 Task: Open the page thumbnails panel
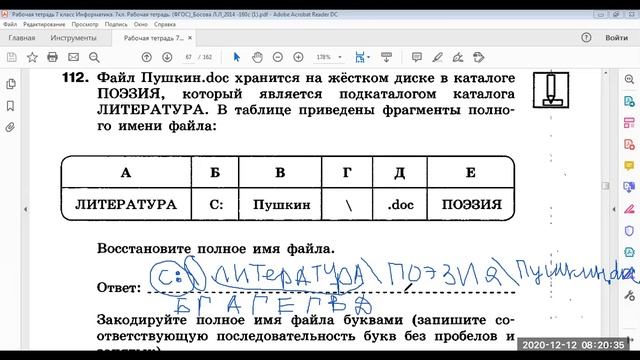(x=11, y=84)
